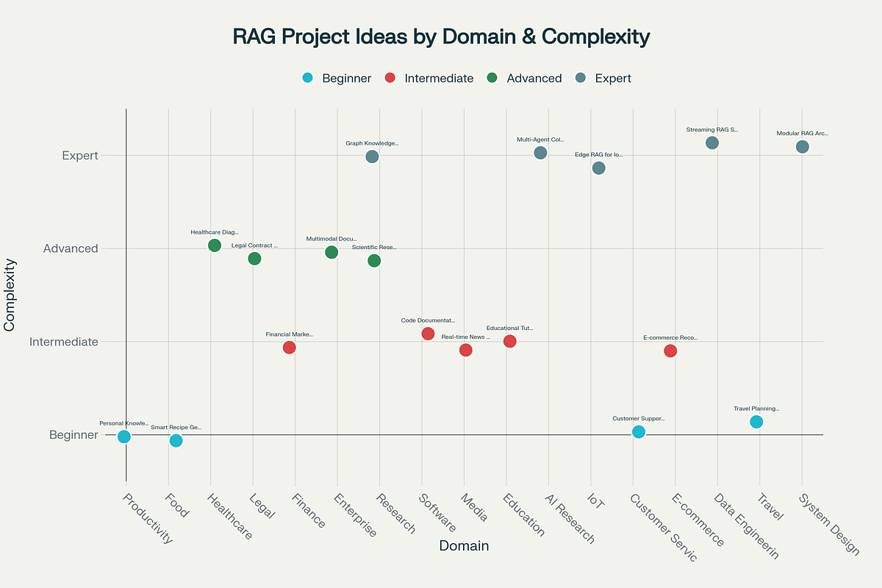
Task: Click the Smart Recipe Ge... data point
Action: click(176, 440)
